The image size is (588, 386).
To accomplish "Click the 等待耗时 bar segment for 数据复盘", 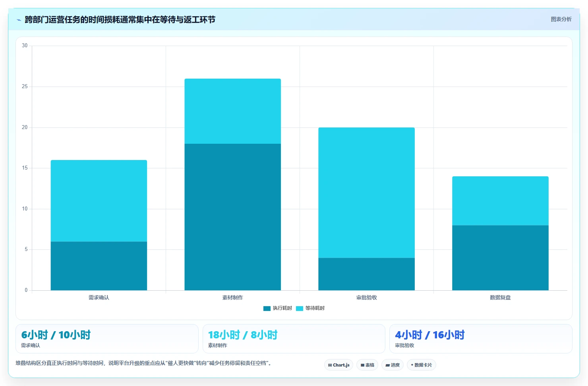I will click(500, 201).
